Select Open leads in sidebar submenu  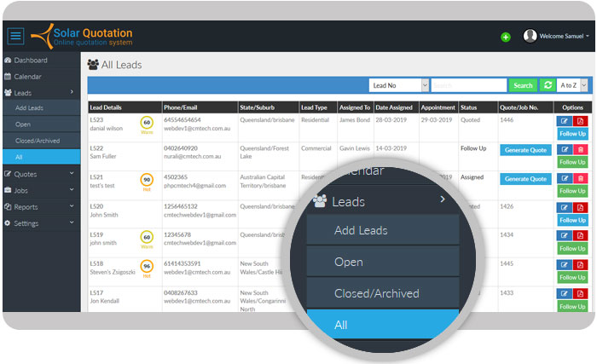[41, 124]
